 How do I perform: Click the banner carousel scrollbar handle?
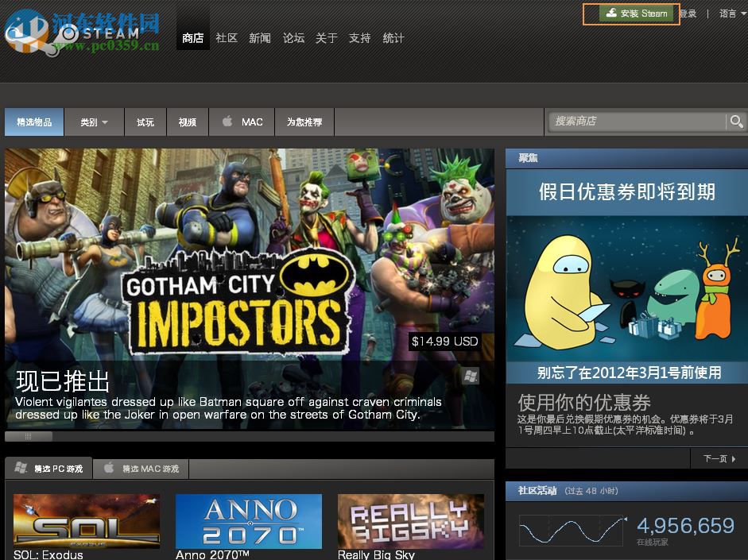pos(29,436)
